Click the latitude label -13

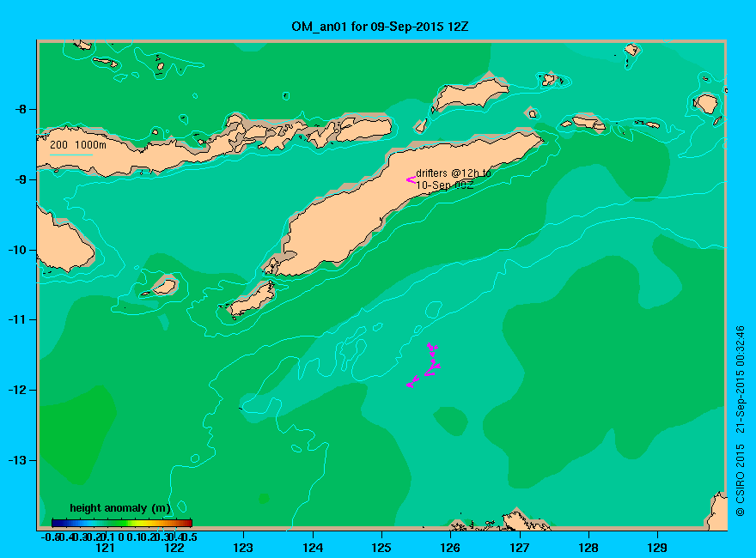click(x=18, y=460)
